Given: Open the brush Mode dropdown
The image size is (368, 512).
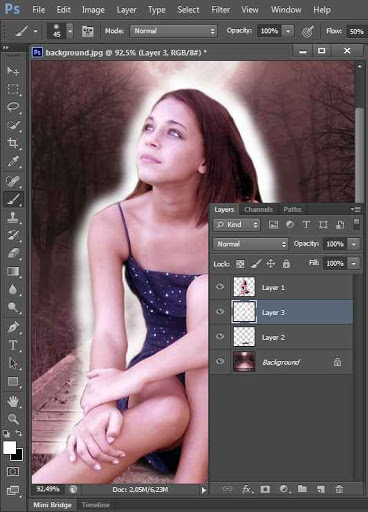Looking at the screenshot, I should 173,31.
